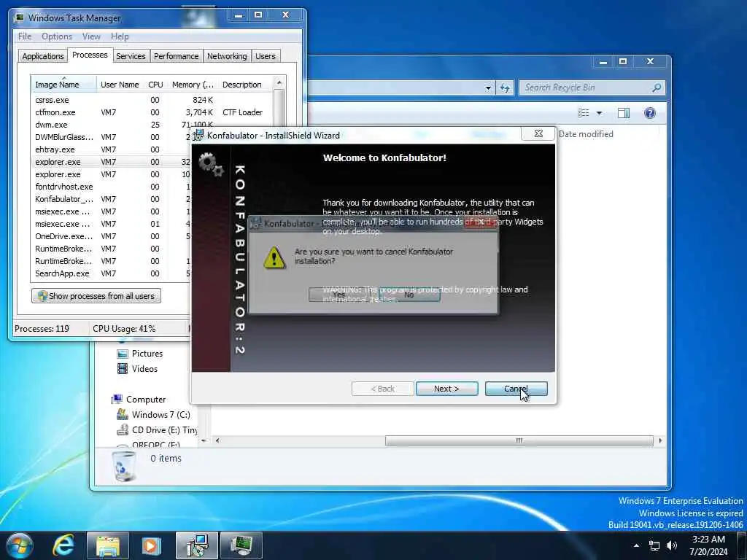Sort processes by Memory column

click(x=193, y=85)
